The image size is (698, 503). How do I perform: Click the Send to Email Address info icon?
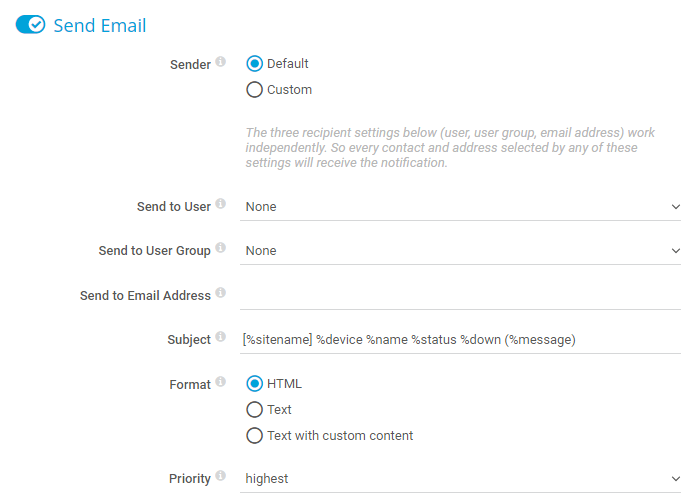click(221, 294)
